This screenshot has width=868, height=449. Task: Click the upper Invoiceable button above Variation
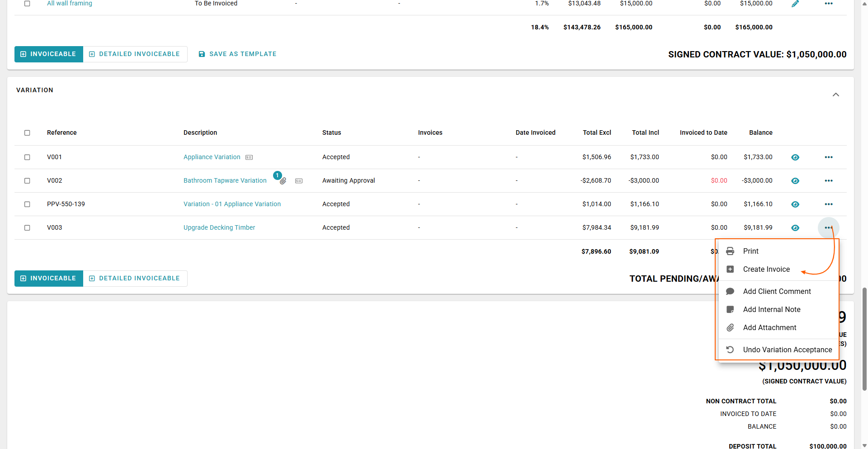(49, 54)
